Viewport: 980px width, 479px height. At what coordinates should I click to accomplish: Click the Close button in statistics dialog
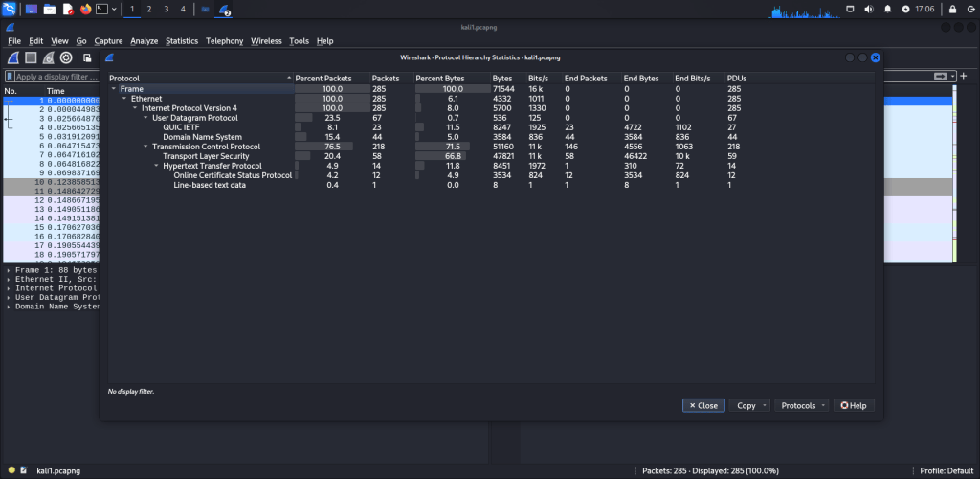(x=702, y=405)
